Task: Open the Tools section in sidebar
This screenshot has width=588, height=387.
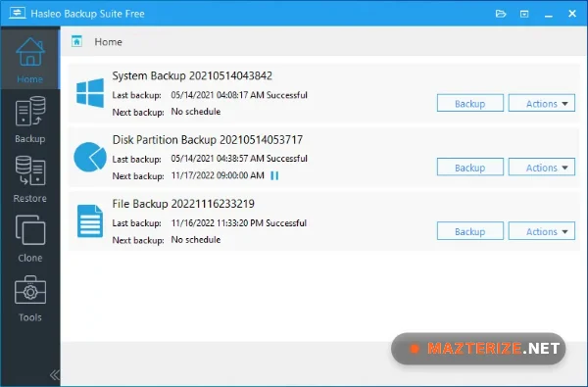Action: tap(30, 299)
